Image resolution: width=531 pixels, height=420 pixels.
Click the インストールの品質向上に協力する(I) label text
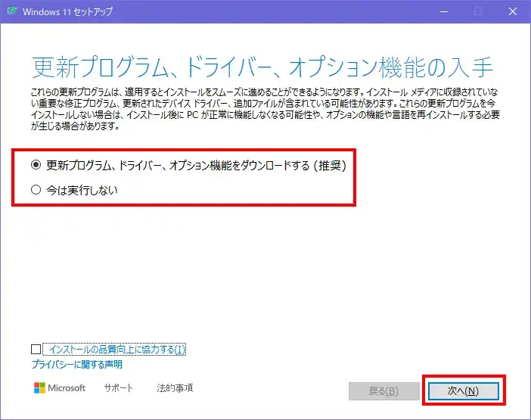pos(116,350)
